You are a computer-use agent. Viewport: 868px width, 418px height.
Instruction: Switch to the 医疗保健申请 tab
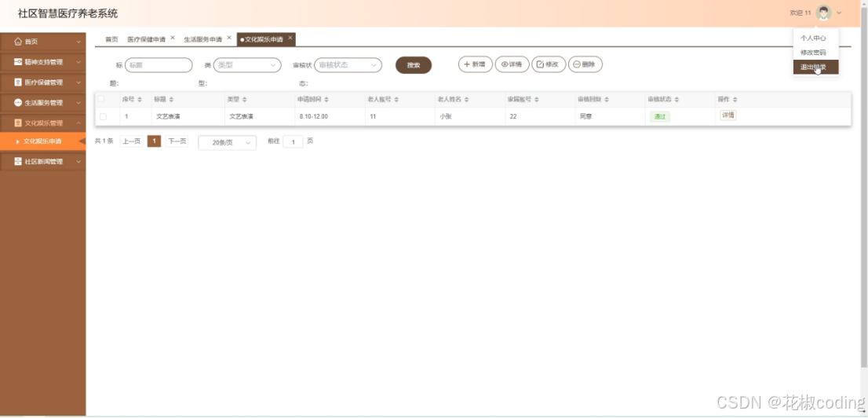146,39
